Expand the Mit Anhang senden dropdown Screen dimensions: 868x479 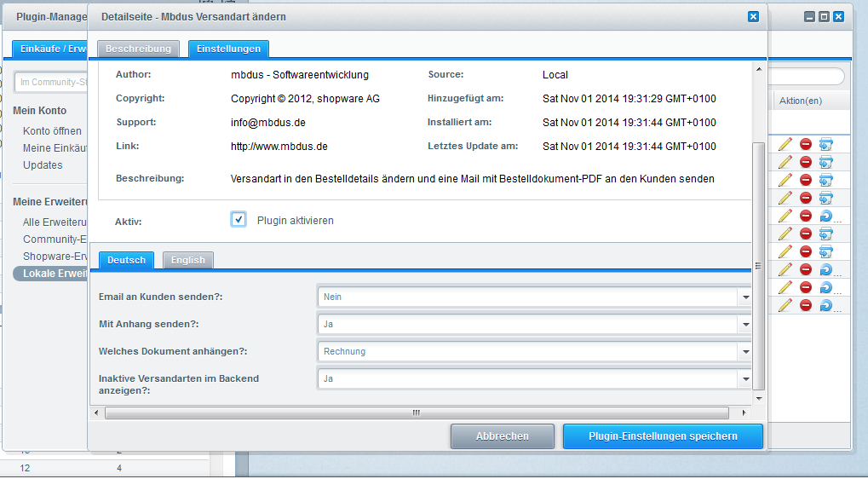click(x=745, y=324)
